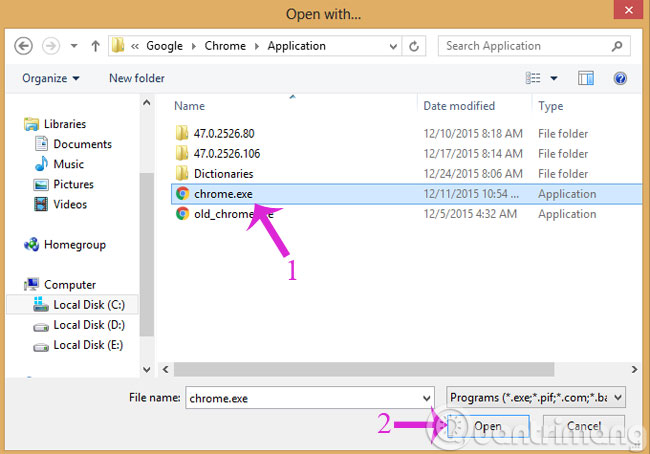Click the old_chrome.exe Chrome icon
The image size is (650, 454).
182,214
